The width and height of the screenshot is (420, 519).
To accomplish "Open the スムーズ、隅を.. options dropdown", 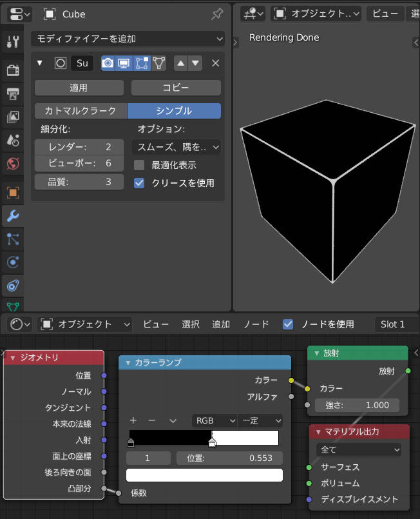I will pos(177,147).
